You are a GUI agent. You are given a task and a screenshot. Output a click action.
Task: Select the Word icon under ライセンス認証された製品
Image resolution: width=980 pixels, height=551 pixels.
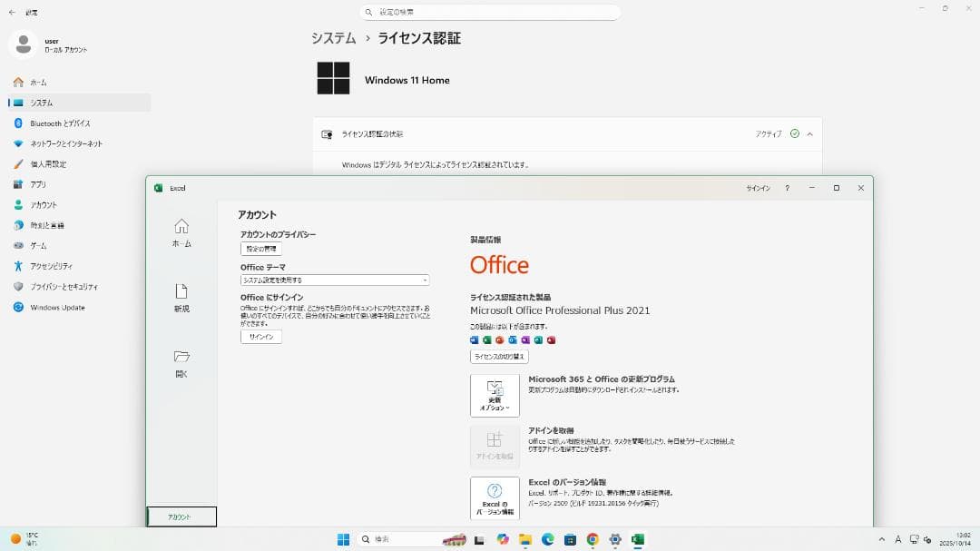tap(474, 339)
